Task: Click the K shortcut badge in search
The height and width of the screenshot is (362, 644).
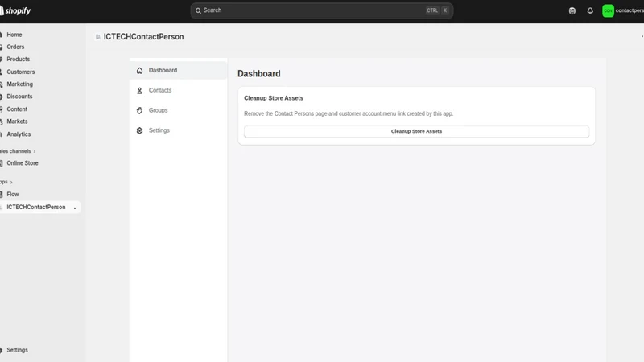Action: click(x=445, y=10)
